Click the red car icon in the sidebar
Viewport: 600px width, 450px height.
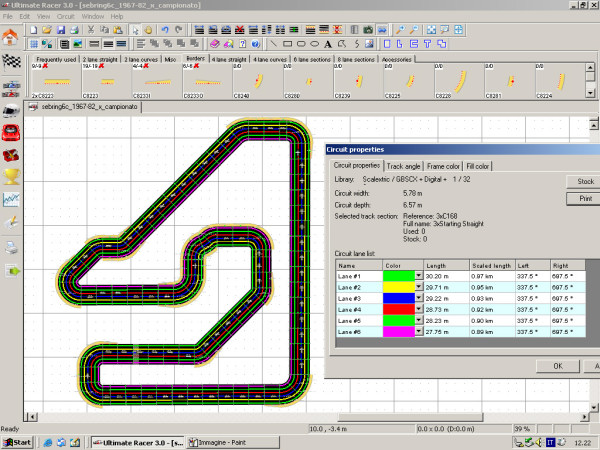click(x=11, y=132)
